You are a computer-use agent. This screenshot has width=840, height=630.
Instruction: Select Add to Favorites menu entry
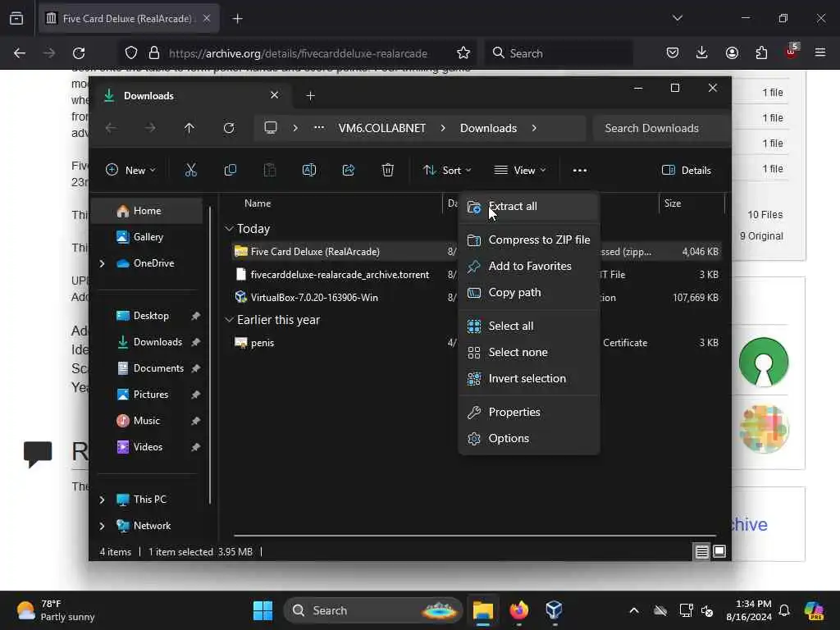(529, 266)
